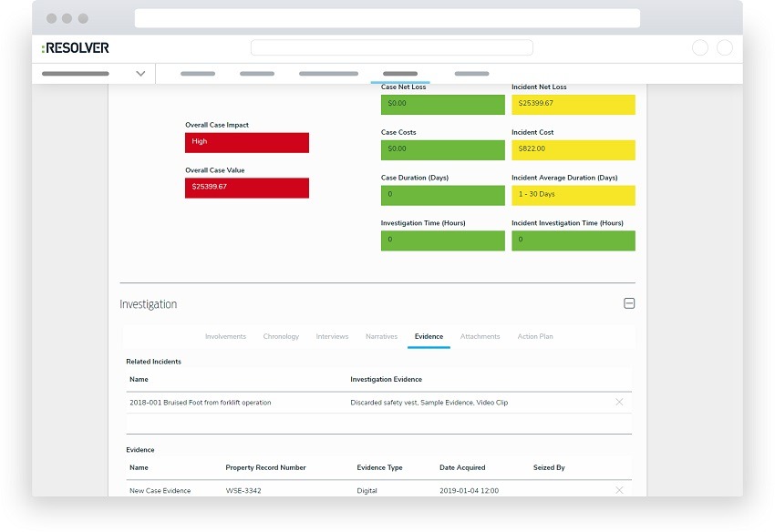The image size is (775, 532).
Task: Open the Attachments tab
Action: click(480, 337)
